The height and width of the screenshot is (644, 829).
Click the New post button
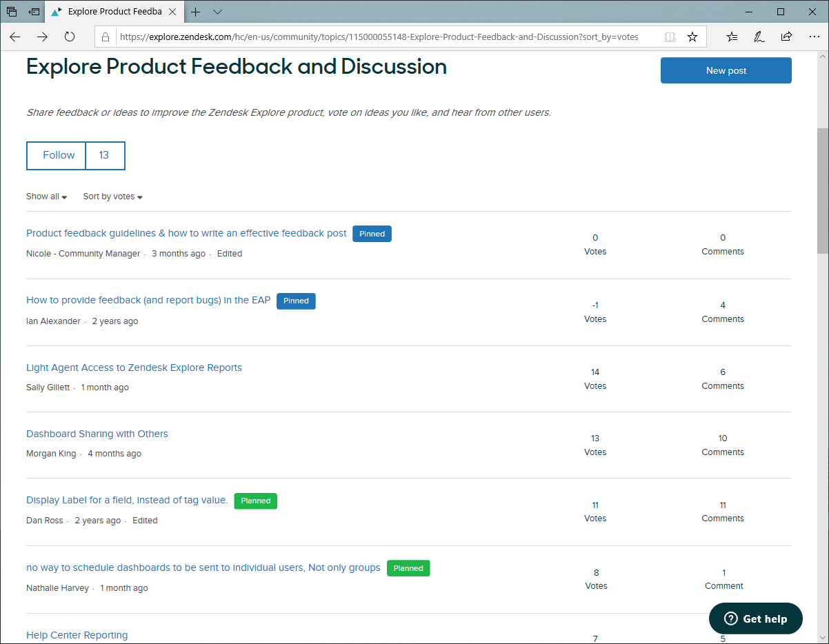click(726, 70)
